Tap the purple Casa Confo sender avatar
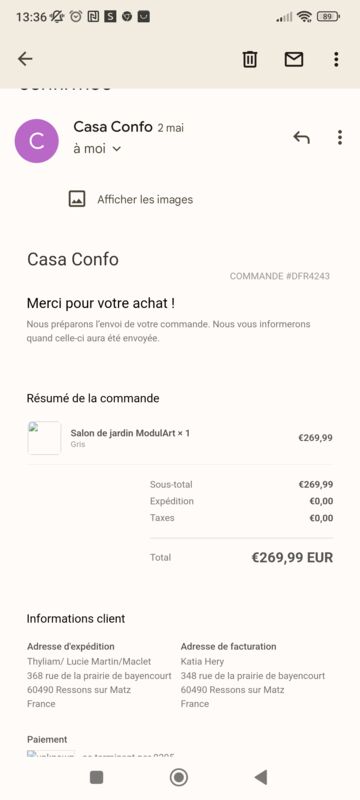 (x=36, y=141)
